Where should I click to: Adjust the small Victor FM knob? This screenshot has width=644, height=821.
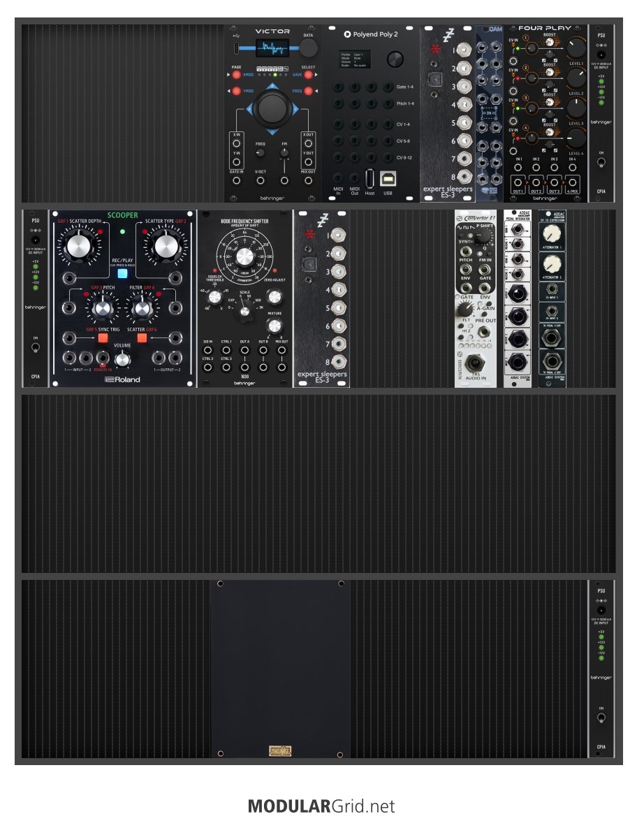(284, 152)
